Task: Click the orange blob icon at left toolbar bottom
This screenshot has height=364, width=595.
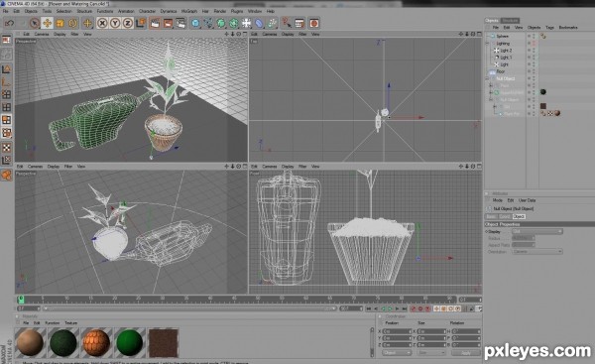Action: pos(7,175)
